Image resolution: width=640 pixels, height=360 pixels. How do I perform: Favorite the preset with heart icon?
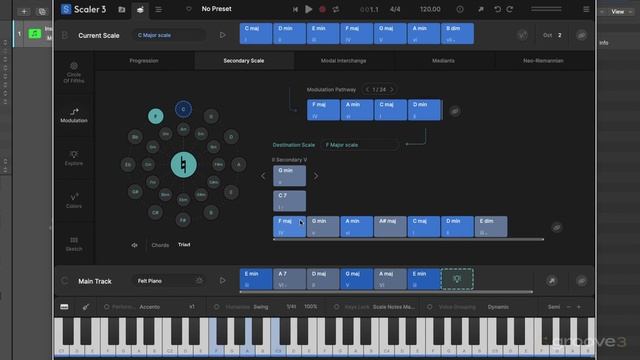coord(189,9)
